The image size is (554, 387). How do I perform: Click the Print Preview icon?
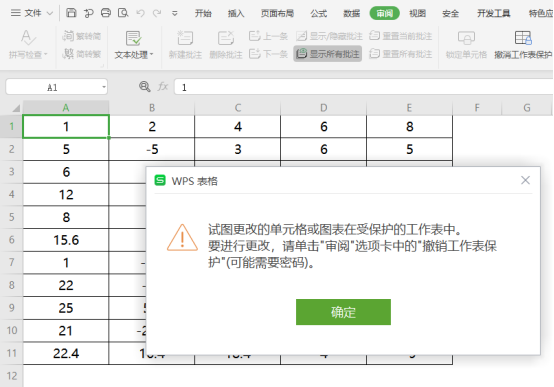tap(123, 13)
